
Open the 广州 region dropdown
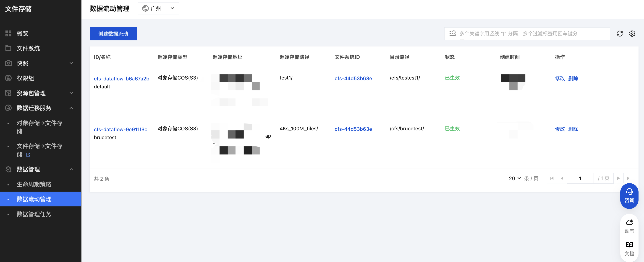(x=159, y=8)
